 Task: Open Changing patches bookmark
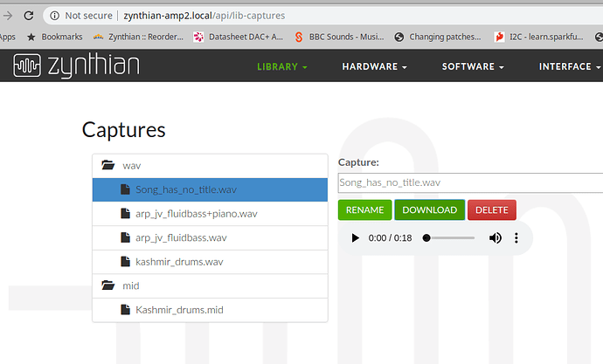(x=438, y=37)
